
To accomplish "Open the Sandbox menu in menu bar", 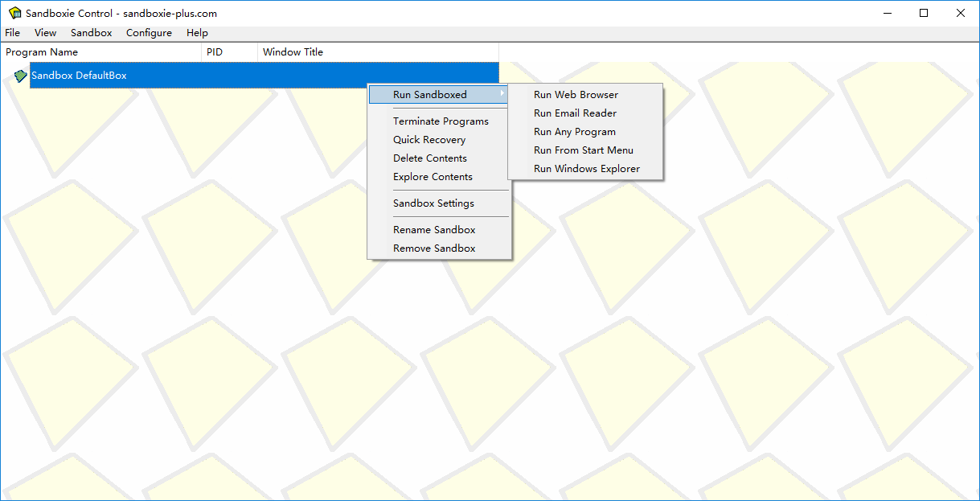I will click(92, 33).
